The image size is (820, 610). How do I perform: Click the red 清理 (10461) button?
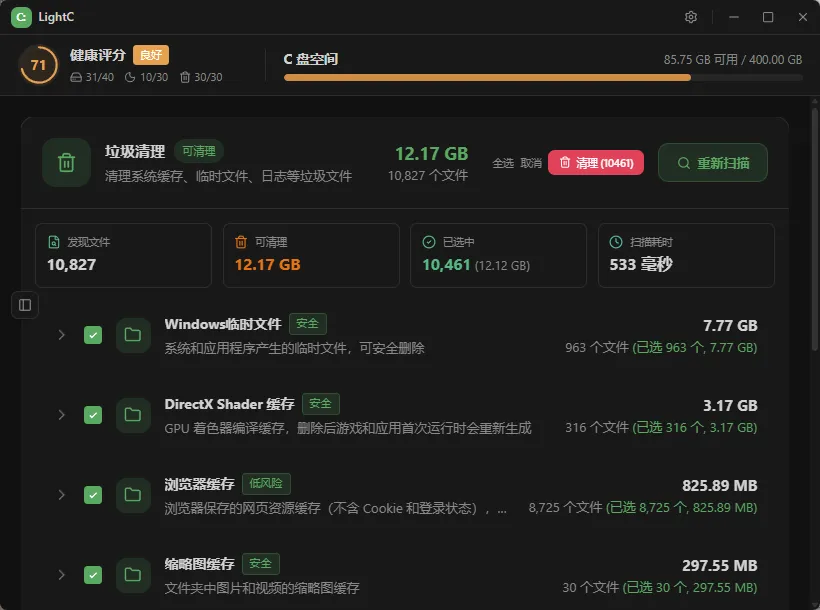point(596,163)
